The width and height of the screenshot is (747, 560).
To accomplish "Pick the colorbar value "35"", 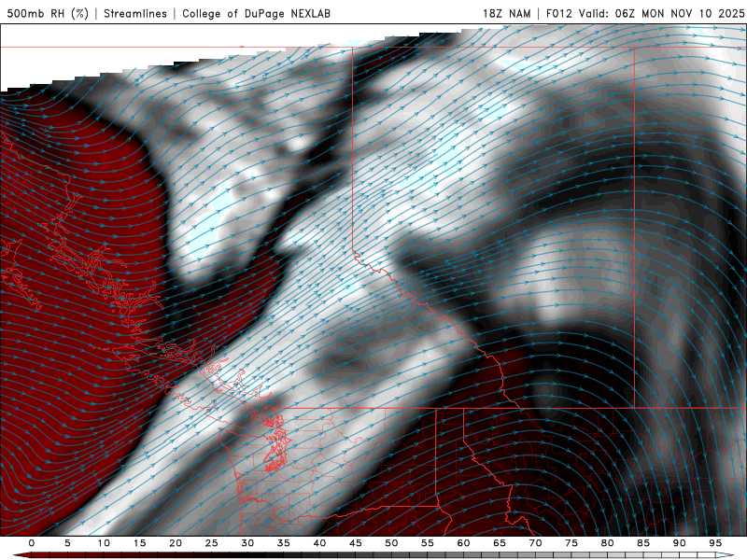I will 284,543.
